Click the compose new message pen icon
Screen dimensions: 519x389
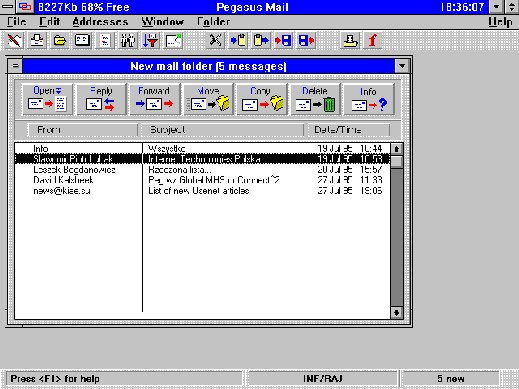point(14,41)
